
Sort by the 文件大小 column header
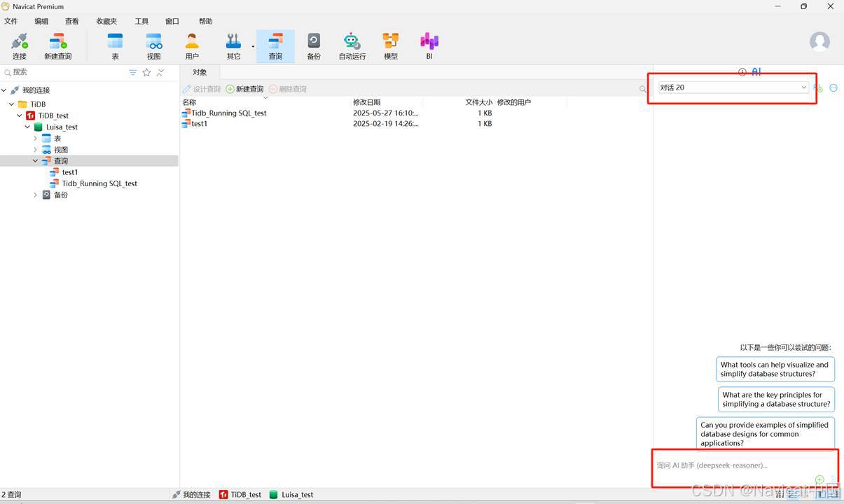[459, 102]
